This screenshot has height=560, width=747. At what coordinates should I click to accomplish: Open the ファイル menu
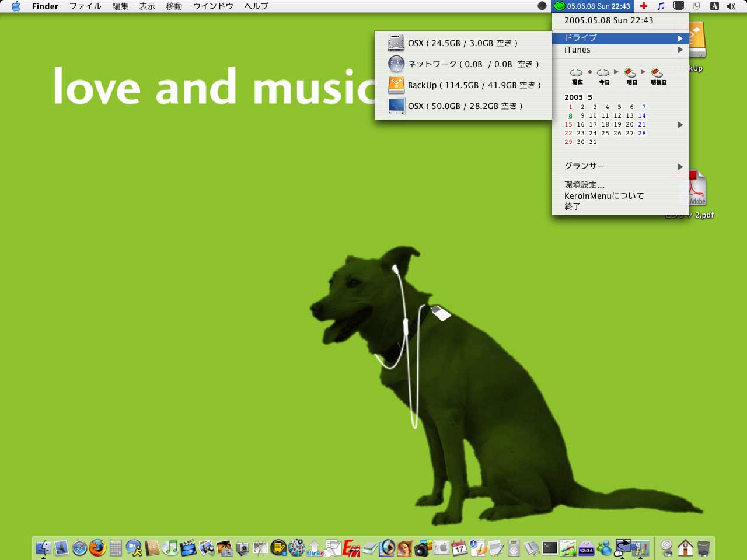pyautogui.click(x=85, y=6)
